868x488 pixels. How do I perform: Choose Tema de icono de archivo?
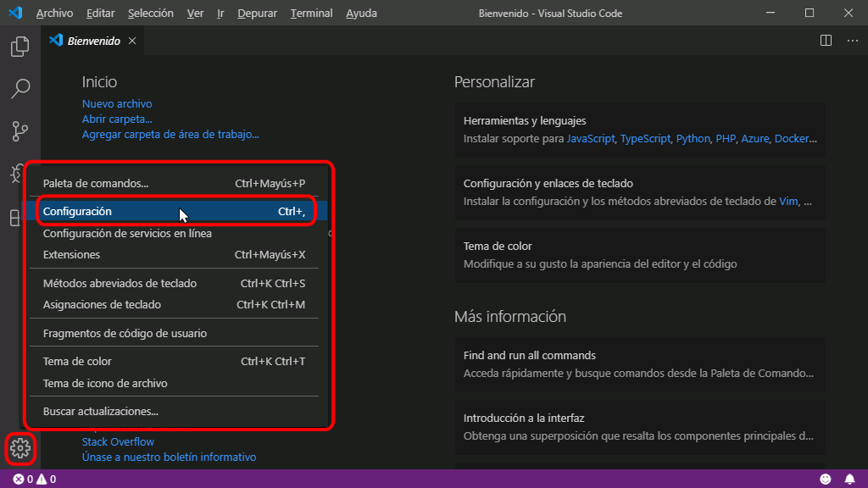pos(174,383)
